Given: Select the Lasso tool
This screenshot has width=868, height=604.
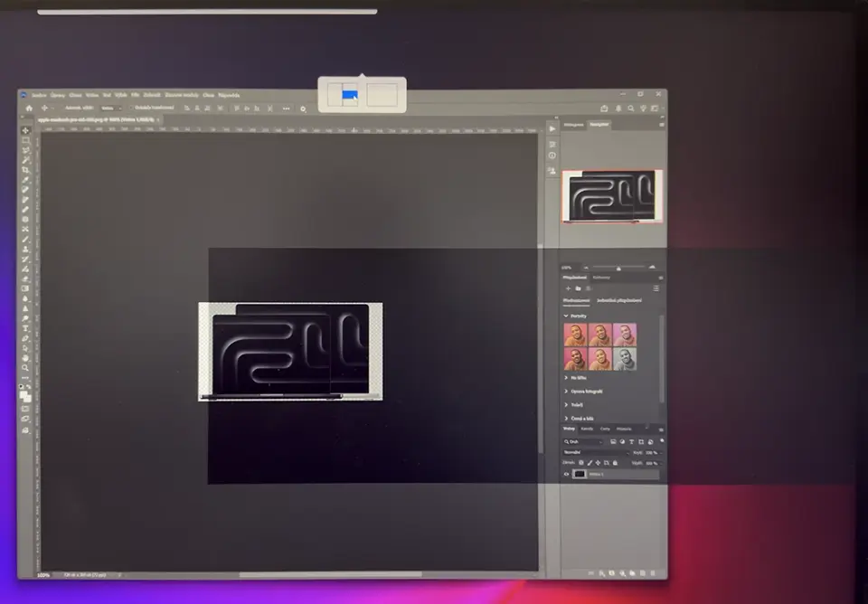Looking at the screenshot, I should (24, 151).
